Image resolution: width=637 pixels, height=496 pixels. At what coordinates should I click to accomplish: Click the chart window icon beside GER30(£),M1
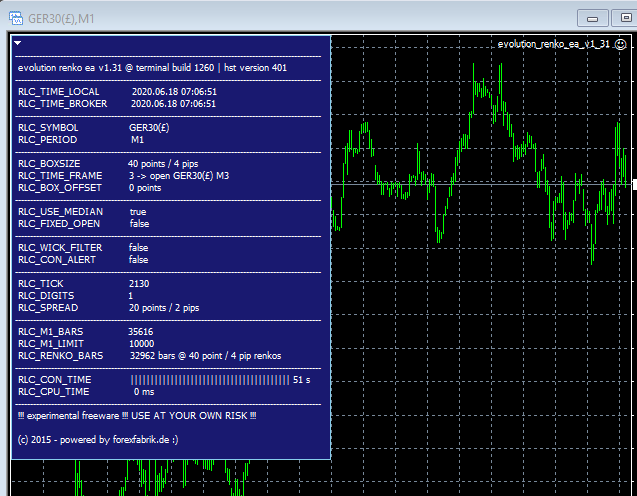(16, 18)
